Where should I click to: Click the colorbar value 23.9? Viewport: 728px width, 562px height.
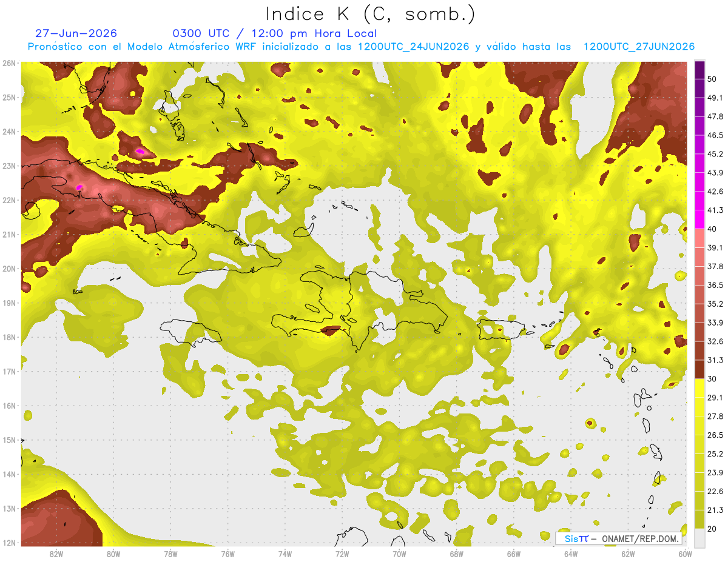(x=715, y=473)
